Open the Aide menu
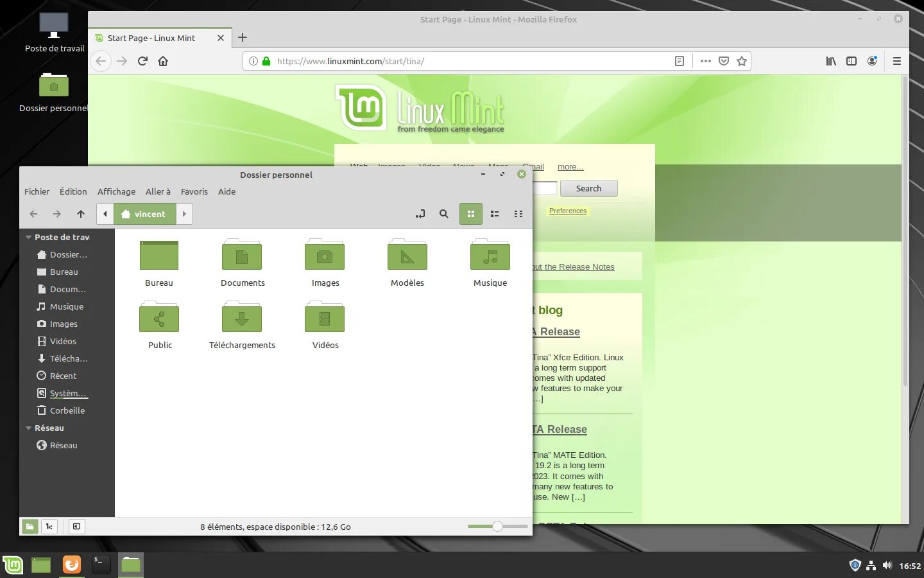 pyautogui.click(x=227, y=191)
